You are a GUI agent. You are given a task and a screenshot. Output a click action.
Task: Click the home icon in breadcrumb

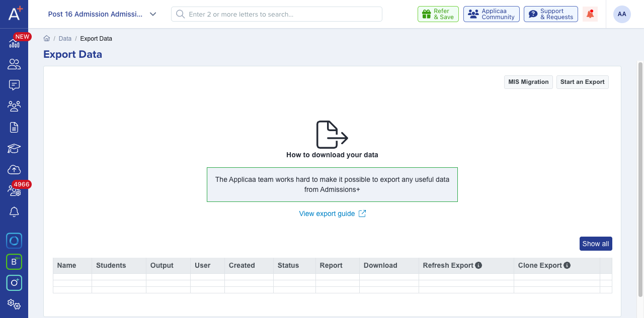[47, 38]
